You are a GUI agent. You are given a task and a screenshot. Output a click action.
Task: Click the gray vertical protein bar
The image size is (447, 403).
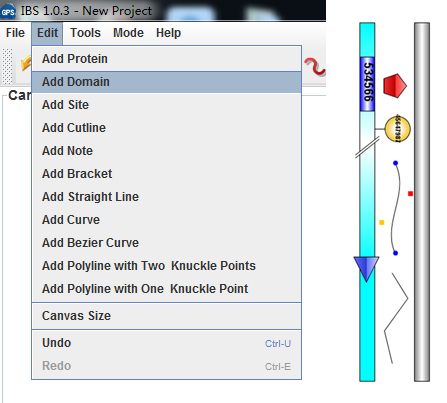pyautogui.click(x=422, y=202)
